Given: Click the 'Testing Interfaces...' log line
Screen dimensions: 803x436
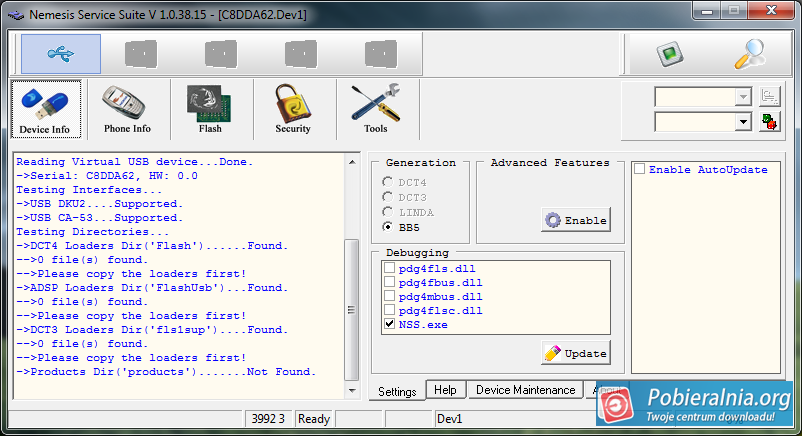Looking at the screenshot, I should point(89,190).
